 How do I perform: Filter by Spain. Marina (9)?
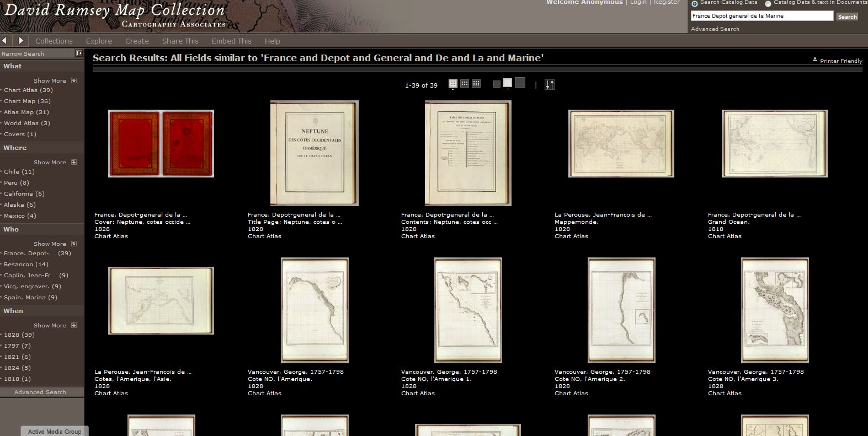click(30, 297)
